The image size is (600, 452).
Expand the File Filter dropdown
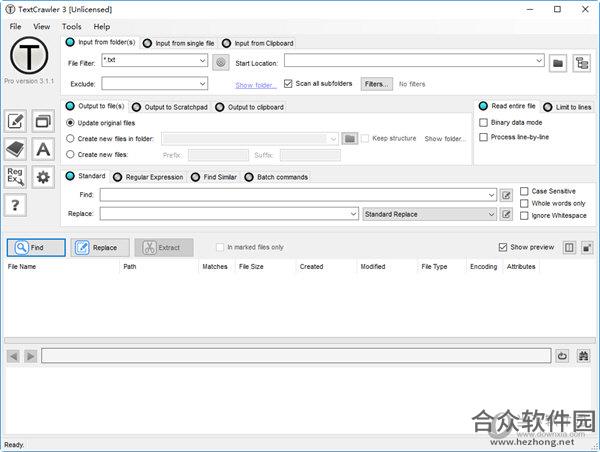202,60
